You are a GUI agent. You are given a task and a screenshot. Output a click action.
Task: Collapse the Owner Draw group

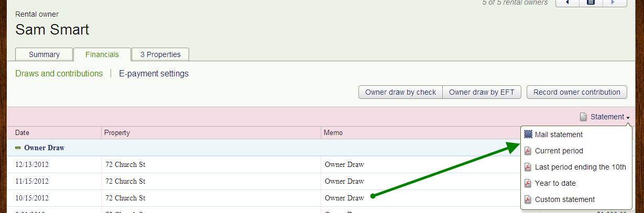click(18, 148)
